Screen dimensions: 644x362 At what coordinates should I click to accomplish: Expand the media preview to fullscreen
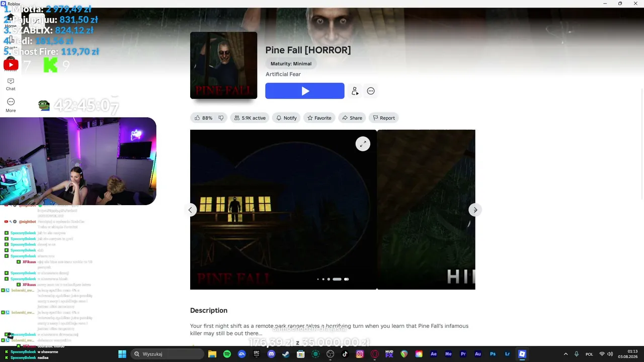tap(363, 144)
